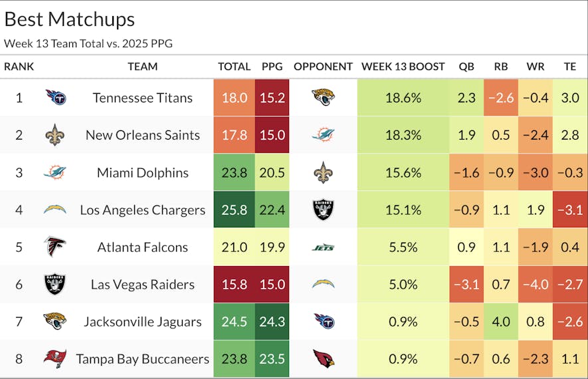Sort by the TOTAL column header
The image size is (588, 379).
(234, 66)
